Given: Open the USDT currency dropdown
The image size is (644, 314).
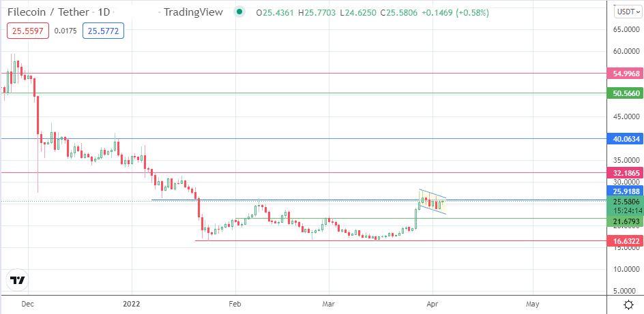Looking at the screenshot, I should (627, 12).
